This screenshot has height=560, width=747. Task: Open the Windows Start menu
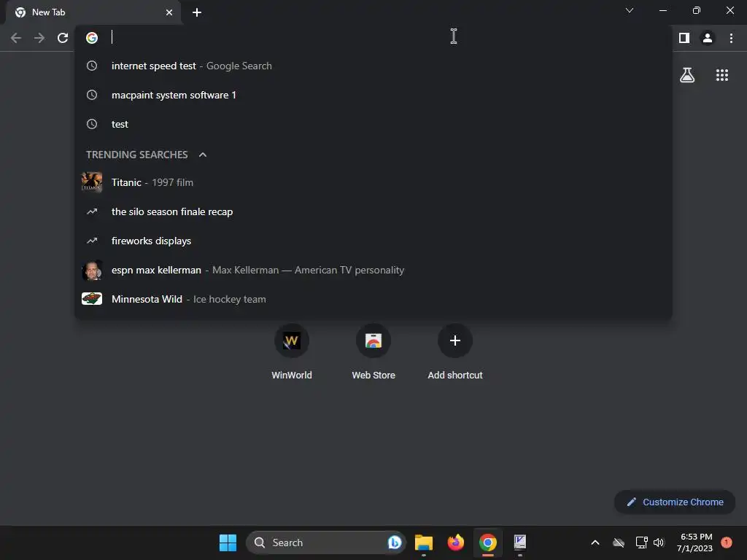click(228, 542)
